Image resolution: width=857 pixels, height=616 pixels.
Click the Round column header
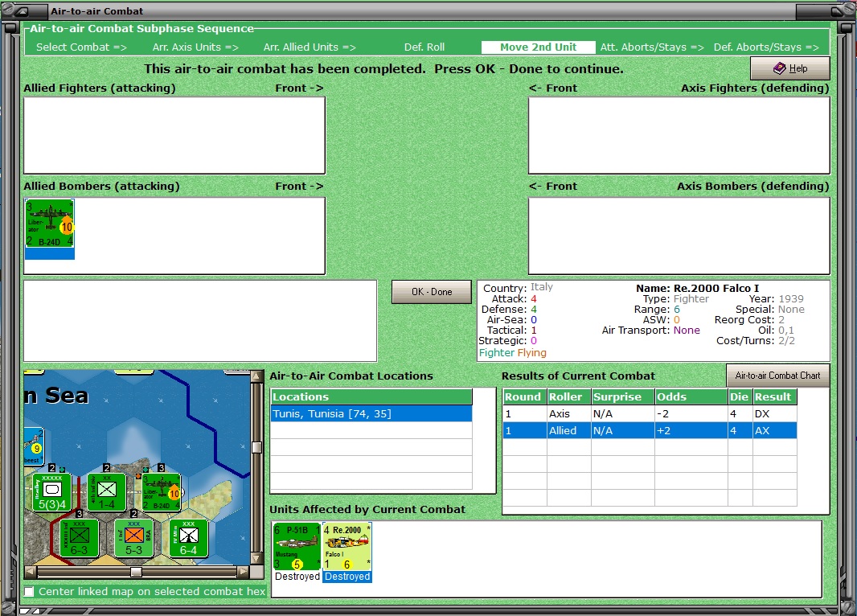[x=525, y=396]
